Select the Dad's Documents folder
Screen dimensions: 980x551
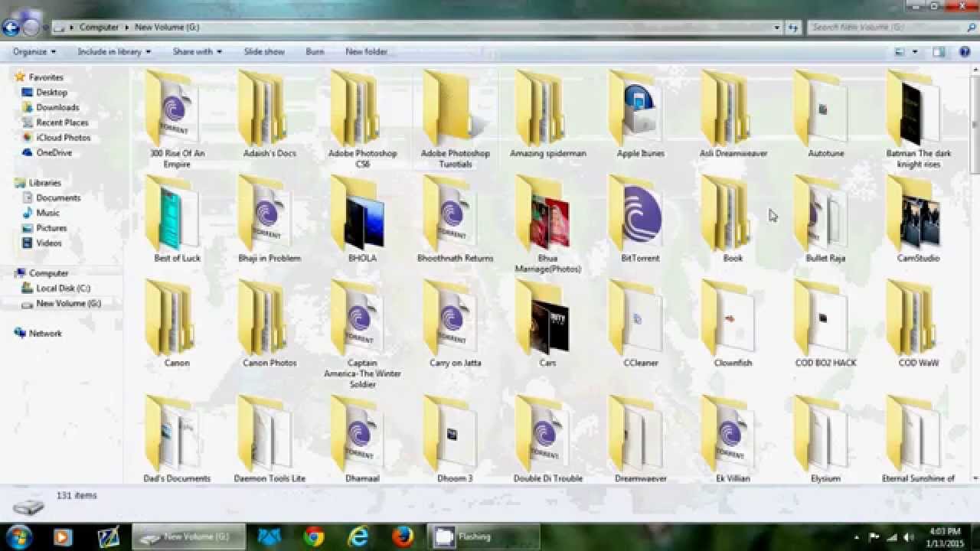pyautogui.click(x=177, y=439)
